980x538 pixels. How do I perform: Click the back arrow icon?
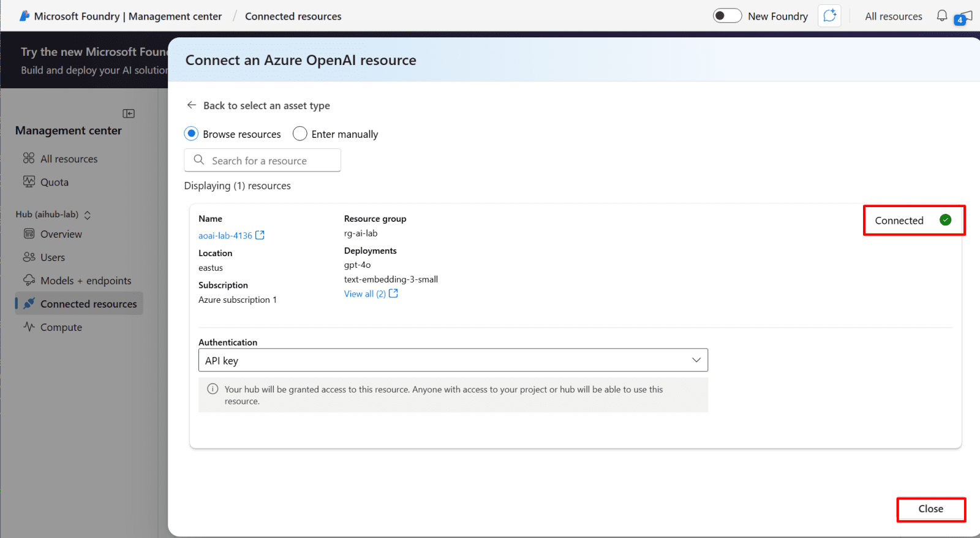tap(192, 105)
